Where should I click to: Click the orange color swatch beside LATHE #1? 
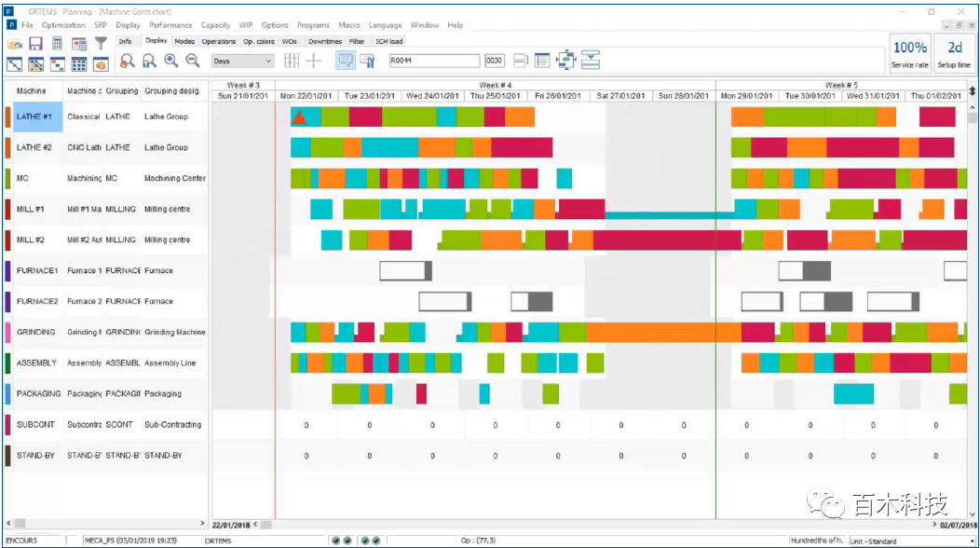click(8, 116)
